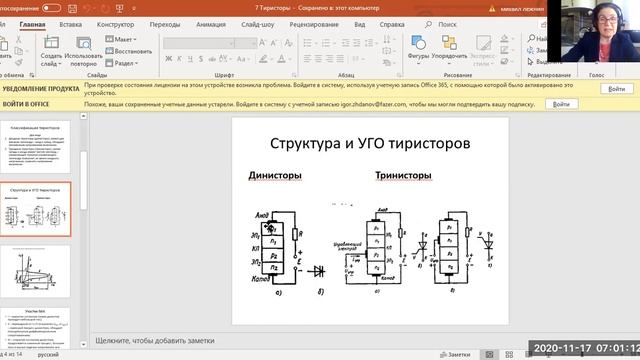Click the Cut scissors icon
The image size is (640, 360).
click(x=18, y=40)
